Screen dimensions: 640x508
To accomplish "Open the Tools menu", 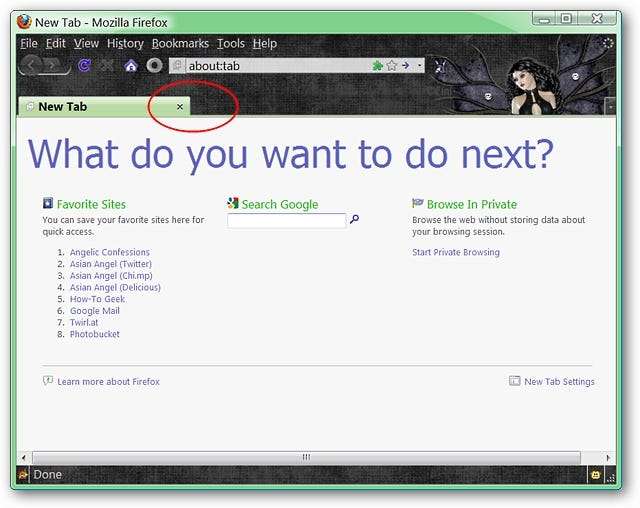I will 231,43.
